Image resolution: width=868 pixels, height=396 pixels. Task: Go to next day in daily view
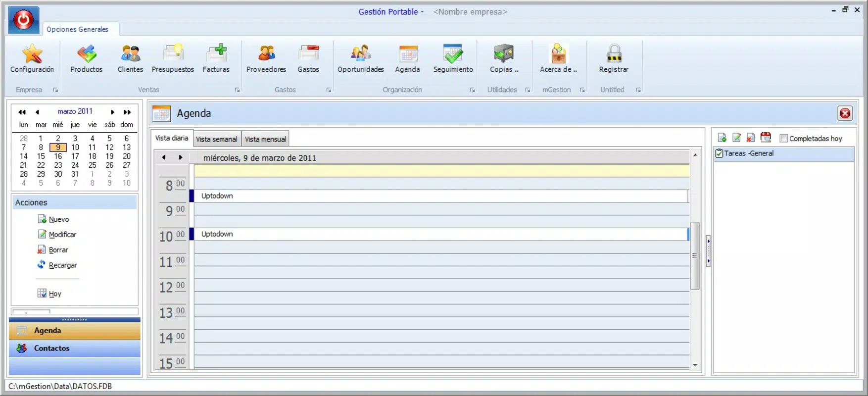[x=181, y=157]
